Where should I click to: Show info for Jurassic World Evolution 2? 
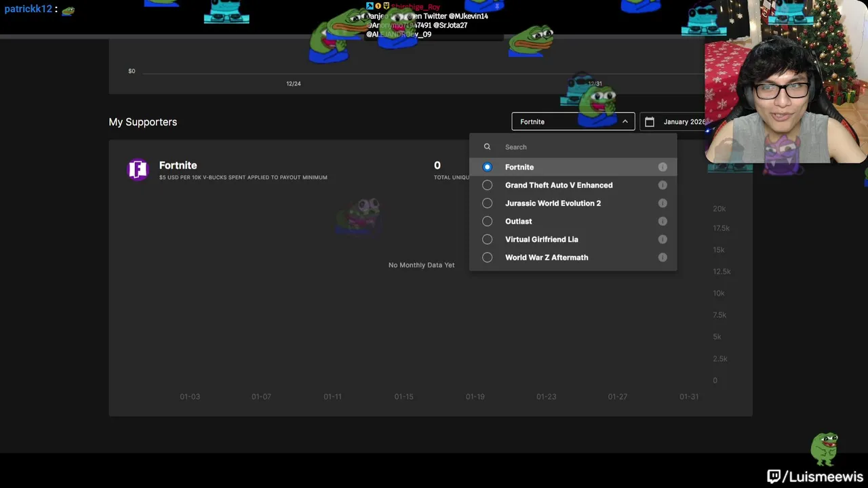[663, 203]
